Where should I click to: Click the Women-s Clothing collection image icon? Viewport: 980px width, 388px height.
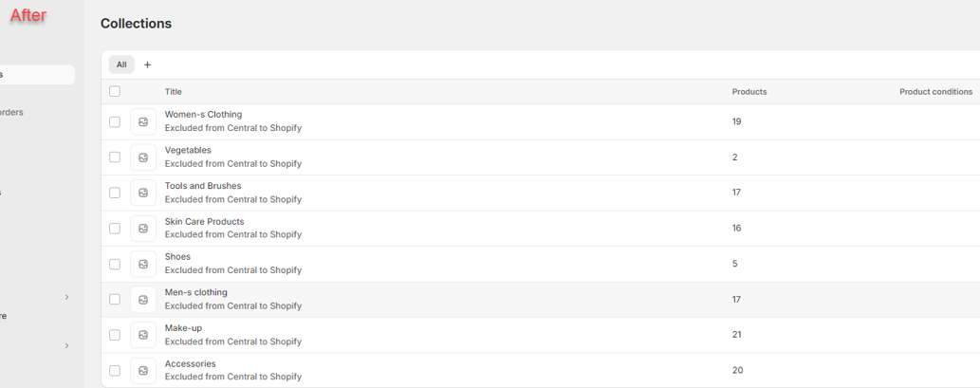coord(143,121)
